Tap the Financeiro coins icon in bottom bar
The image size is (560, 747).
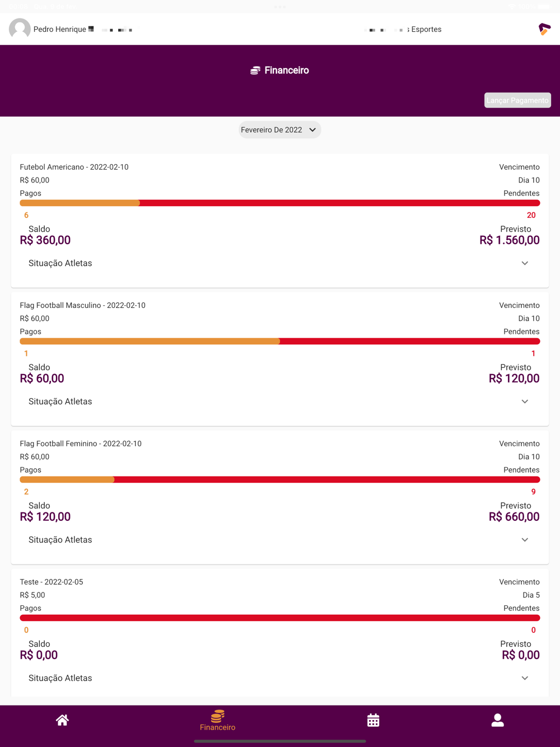click(x=218, y=716)
